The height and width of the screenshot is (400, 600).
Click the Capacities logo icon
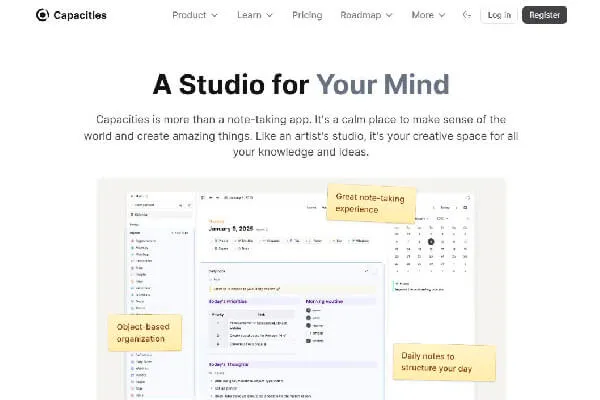[x=41, y=15]
